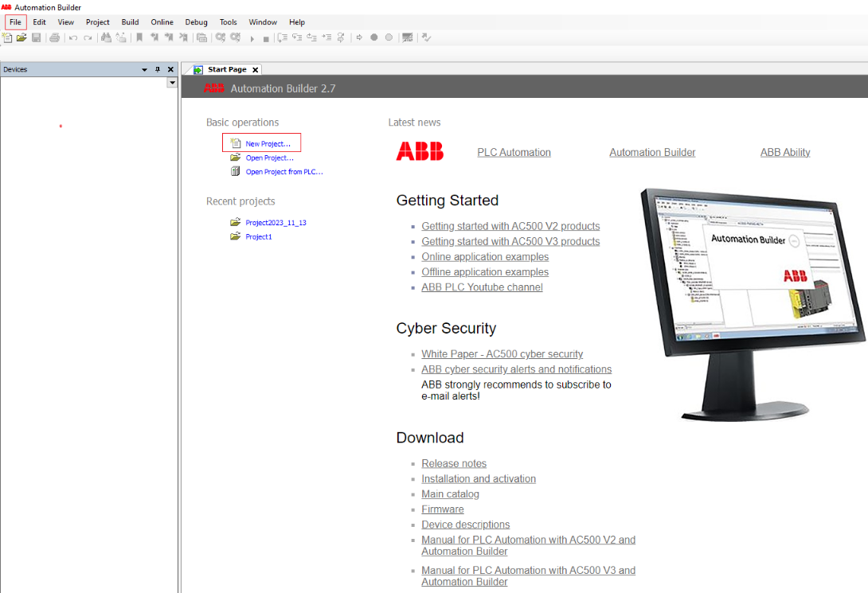This screenshot has width=868, height=593.
Task: Toggle the breakpoint filled circle icon
Action: click(x=374, y=37)
